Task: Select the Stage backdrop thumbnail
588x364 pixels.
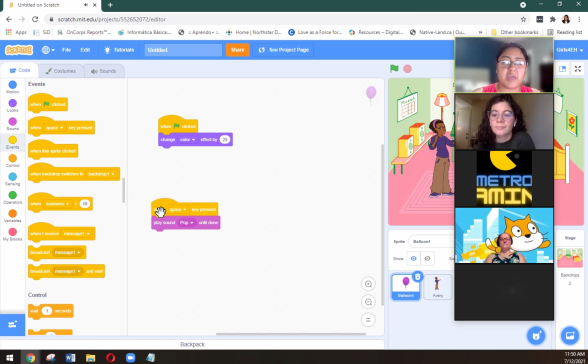Action: point(570,258)
